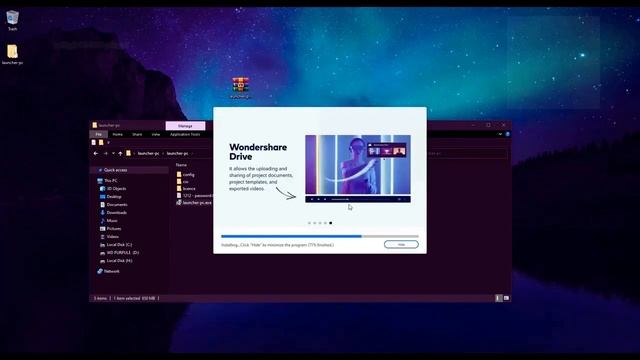Select the launcher-pc WinRAR archive on desktop
The height and width of the screenshot is (360, 640).
tap(240, 87)
